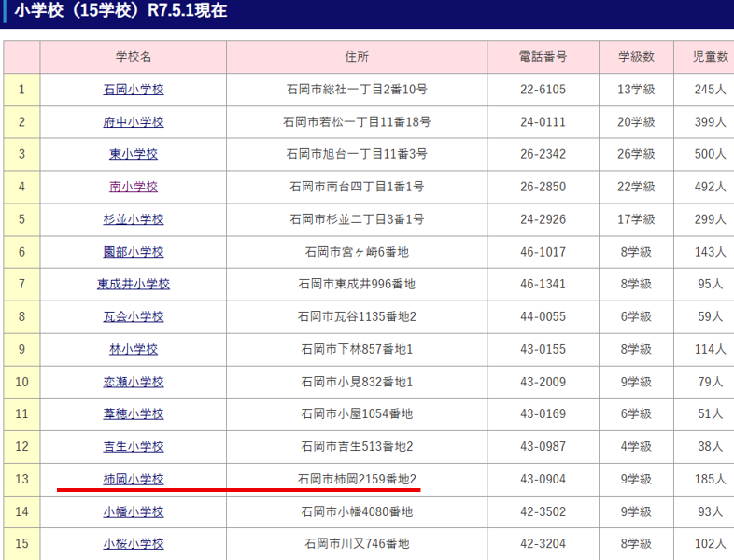Click phone number 26-2342

[543, 154]
